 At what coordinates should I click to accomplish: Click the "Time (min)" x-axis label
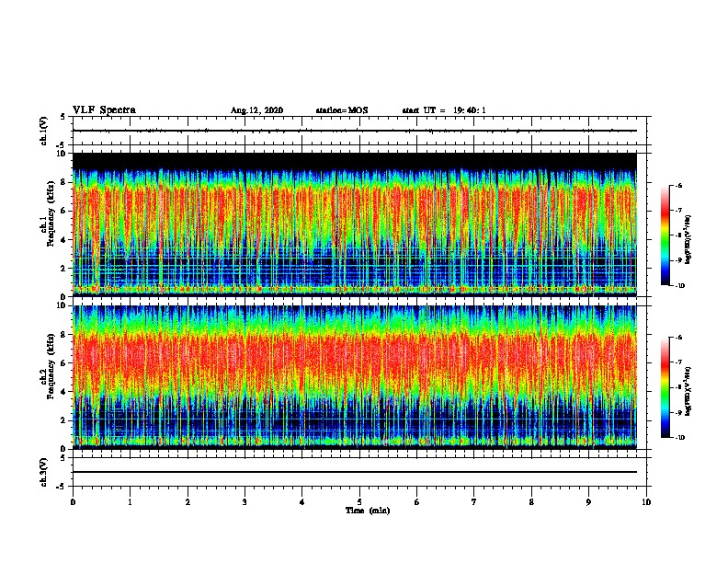tap(368, 511)
